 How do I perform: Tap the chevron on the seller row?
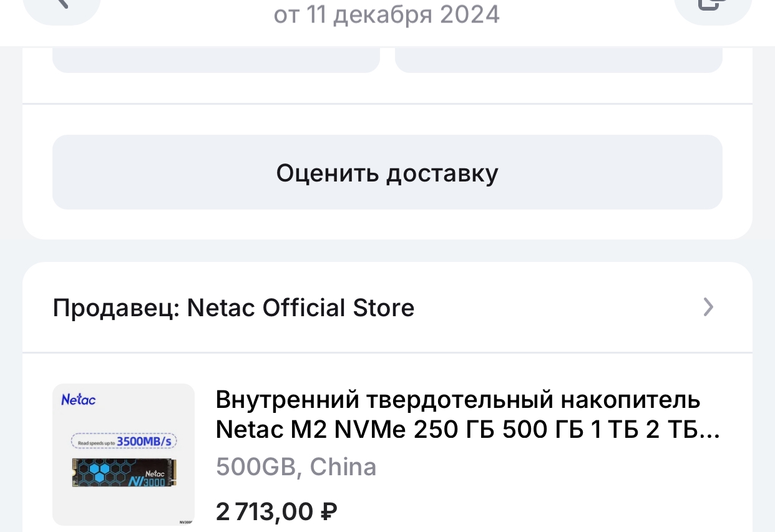708,307
